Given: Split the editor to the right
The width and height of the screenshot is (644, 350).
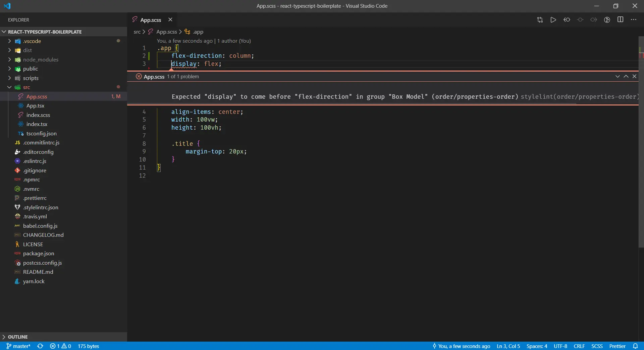Looking at the screenshot, I should 621,20.
